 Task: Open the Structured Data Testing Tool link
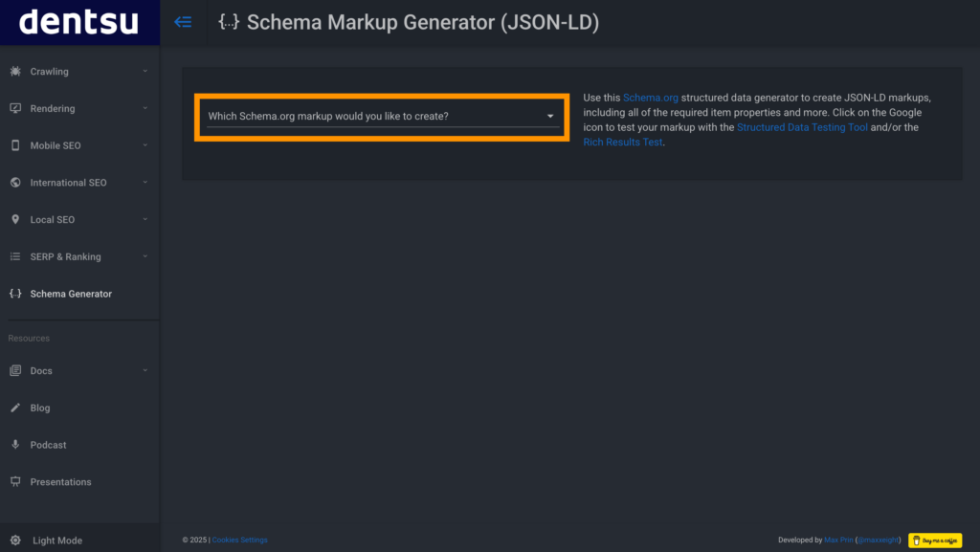pyautogui.click(x=802, y=127)
